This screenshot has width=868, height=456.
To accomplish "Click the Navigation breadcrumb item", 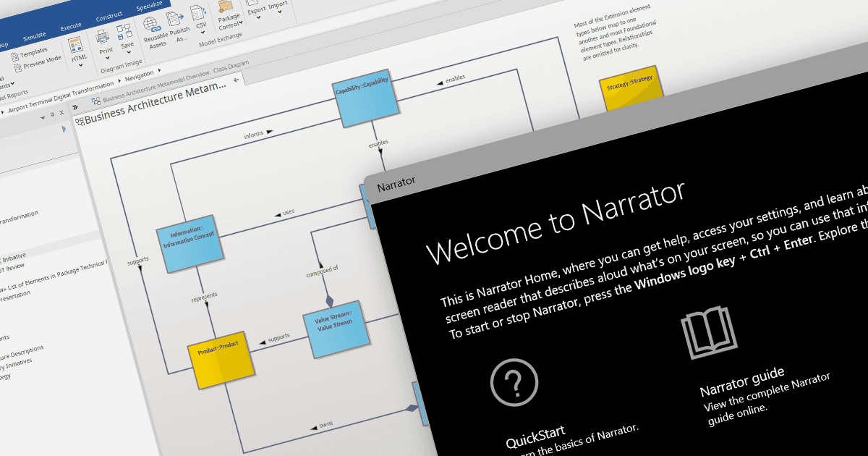I will pos(139,75).
